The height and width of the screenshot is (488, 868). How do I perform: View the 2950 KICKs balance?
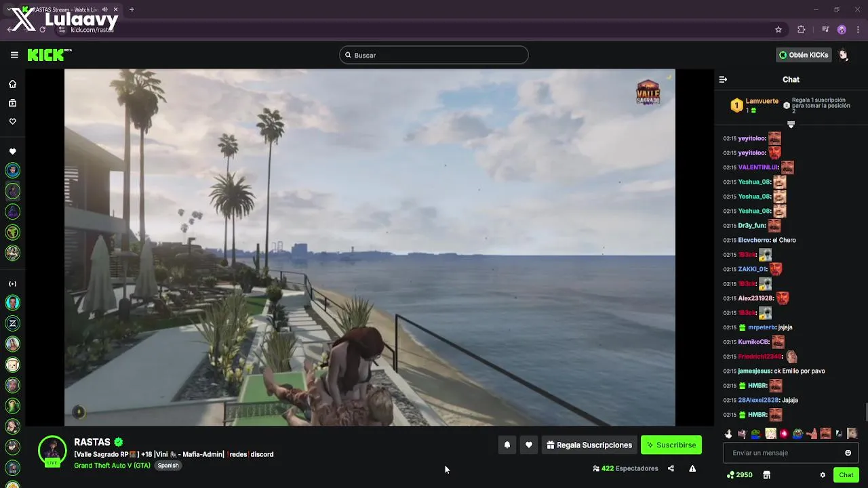point(739,475)
